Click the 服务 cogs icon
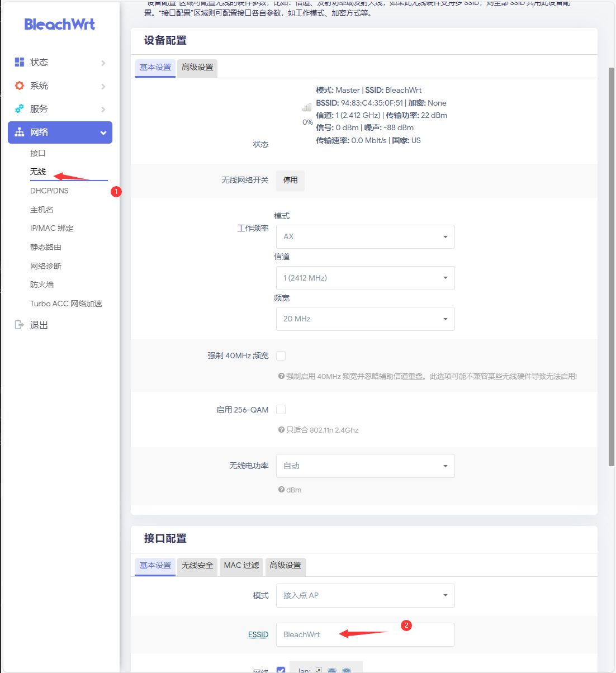Image resolution: width=616 pixels, height=673 pixels. 20,108
